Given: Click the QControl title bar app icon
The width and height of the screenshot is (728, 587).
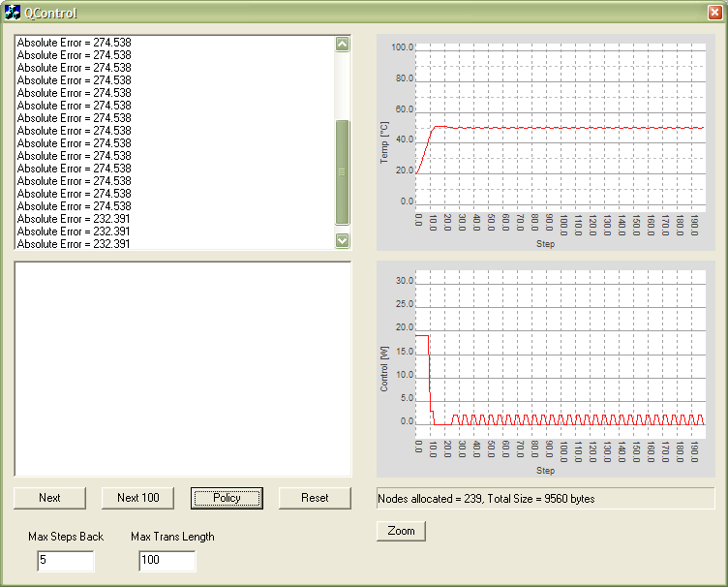Looking at the screenshot, I should [13, 13].
